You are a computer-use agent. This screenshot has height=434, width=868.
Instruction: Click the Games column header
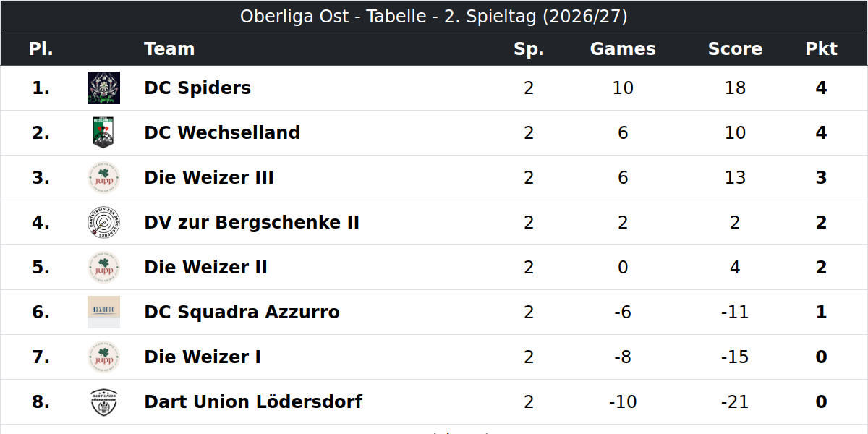click(623, 49)
